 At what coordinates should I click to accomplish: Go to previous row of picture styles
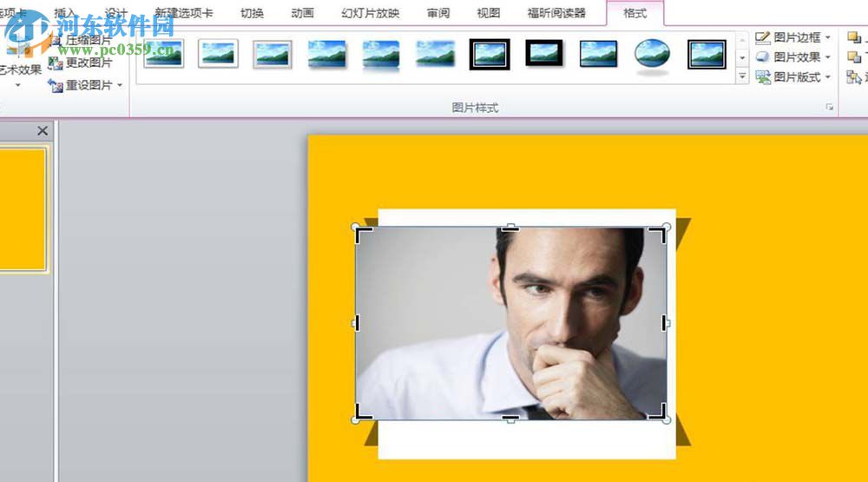[742, 41]
